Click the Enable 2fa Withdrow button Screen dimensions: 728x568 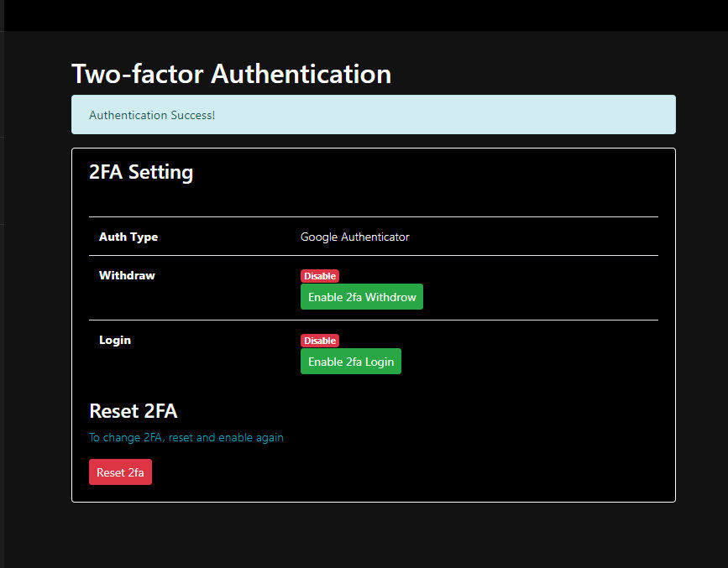point(361,297)
